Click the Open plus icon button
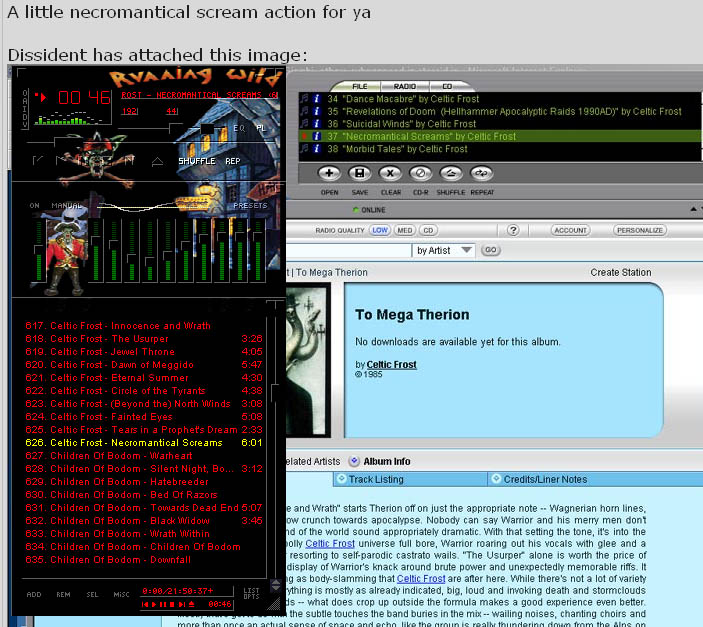The height and width of the screenshot is (627, 703). tap(330, 173)
